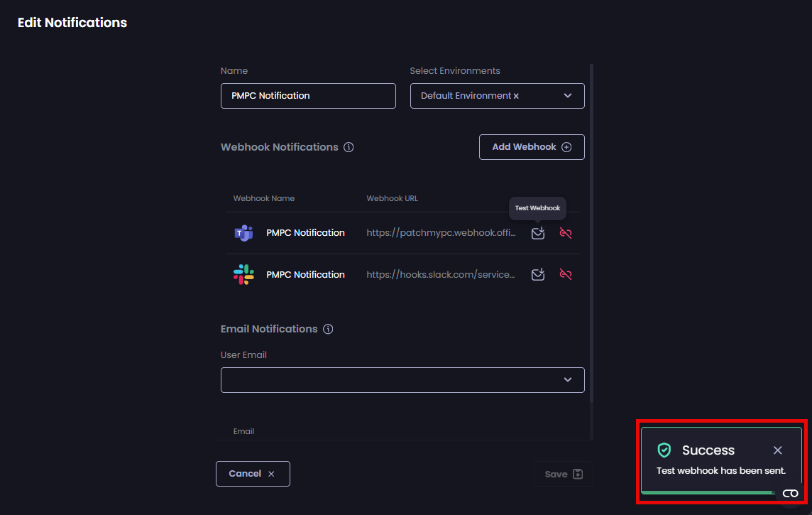The image size is (812, 515).
Task: Test the Slack PMPC Notification webhook
Action: click(x=537, y=274)
